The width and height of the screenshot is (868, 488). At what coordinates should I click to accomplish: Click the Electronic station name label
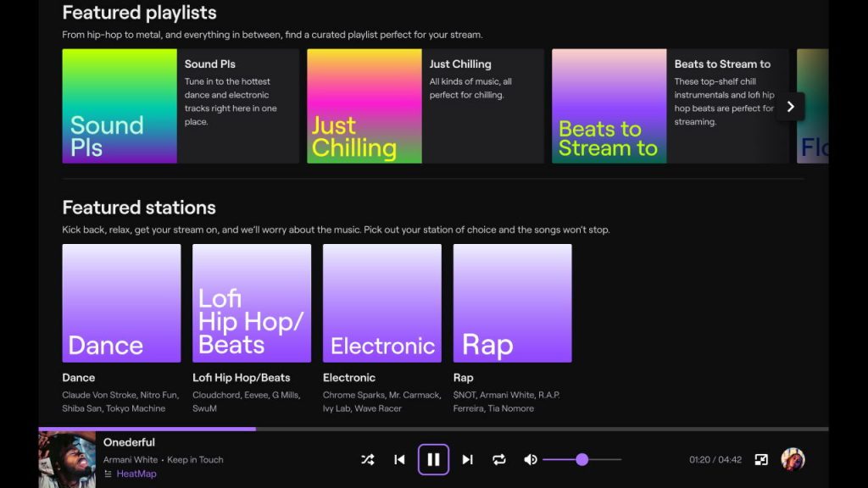point(348,377)
